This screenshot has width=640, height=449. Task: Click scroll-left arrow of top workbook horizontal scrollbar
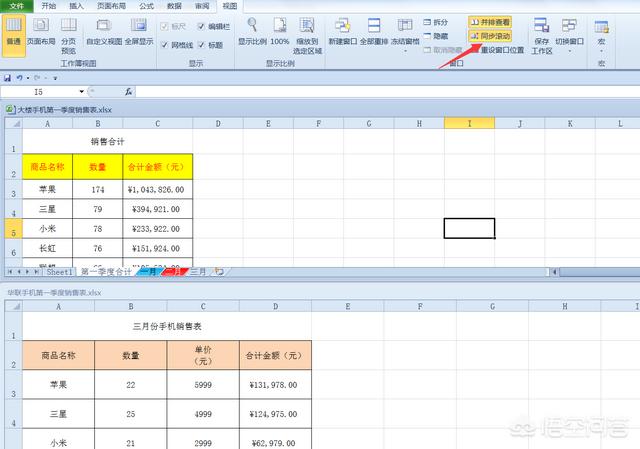pyautogui.click(x=554, y=271)
